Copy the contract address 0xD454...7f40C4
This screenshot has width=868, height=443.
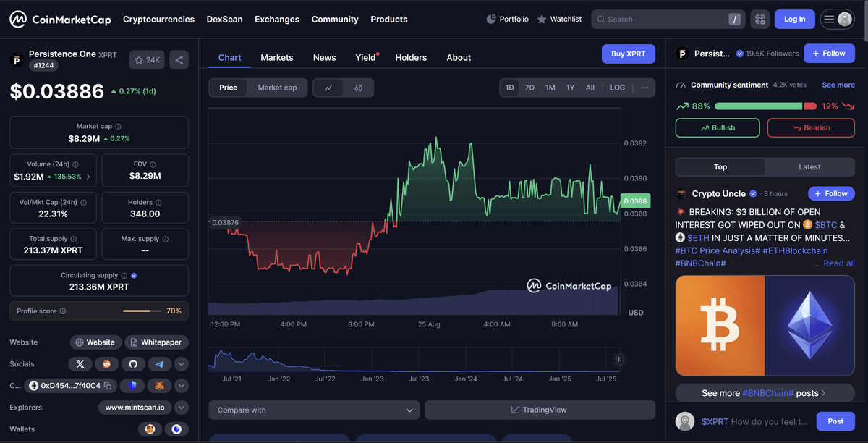pos(107,386)
